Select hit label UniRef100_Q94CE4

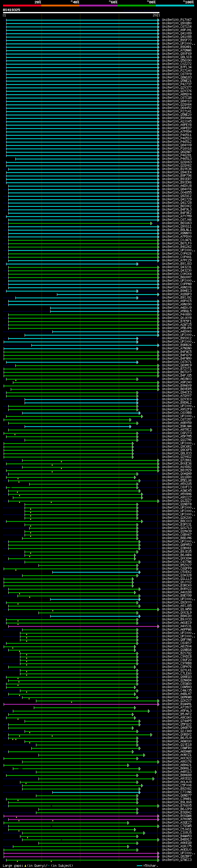(x=177, y=172)
